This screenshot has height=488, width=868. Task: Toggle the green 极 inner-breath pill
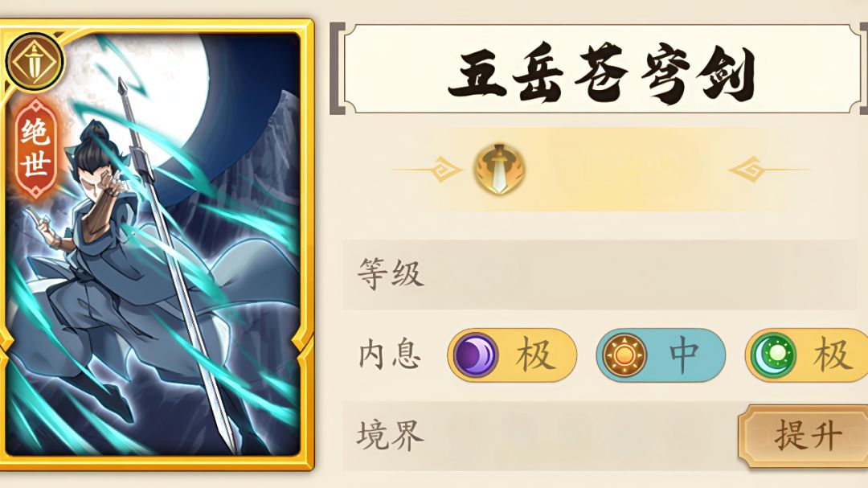pyautogui.click(x=807, y=355)
